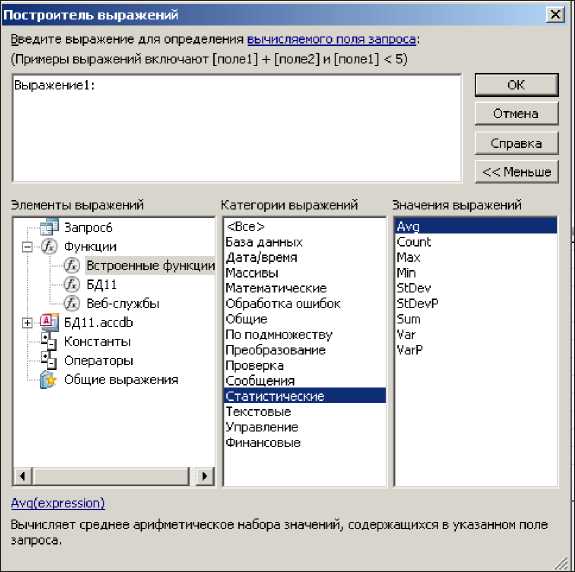Select Веб-службы tree item
Image resolution: width=575 pixels, height=572 pixels.
123,304
